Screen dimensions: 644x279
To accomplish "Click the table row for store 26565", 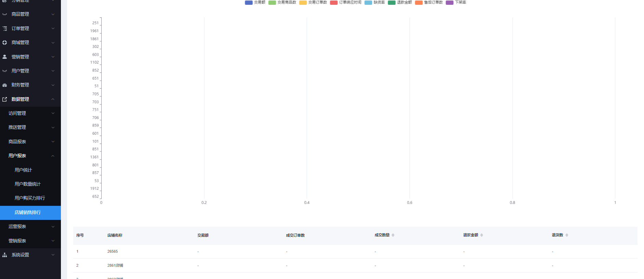I will 113,251.
